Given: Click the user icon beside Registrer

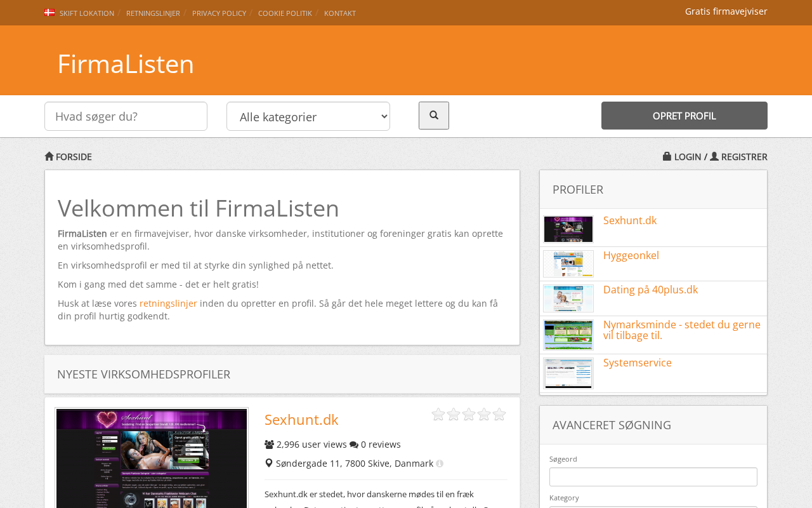Looking at the screenshot, I should pyautogui.click(x=714, y=156).
